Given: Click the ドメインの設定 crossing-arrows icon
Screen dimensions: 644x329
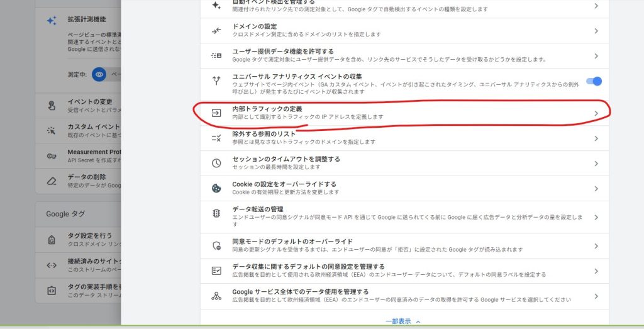Looking at the screenshot, I should [216, 30].
